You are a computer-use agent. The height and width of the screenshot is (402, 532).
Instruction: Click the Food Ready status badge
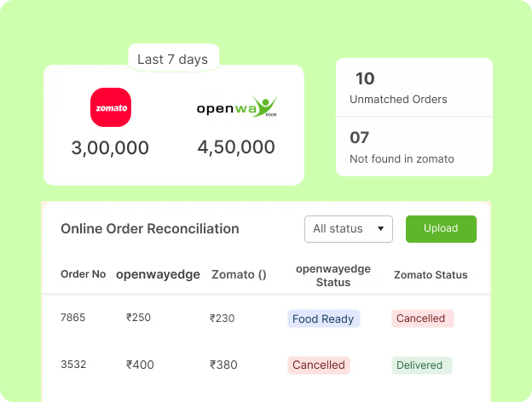point(324,319)
